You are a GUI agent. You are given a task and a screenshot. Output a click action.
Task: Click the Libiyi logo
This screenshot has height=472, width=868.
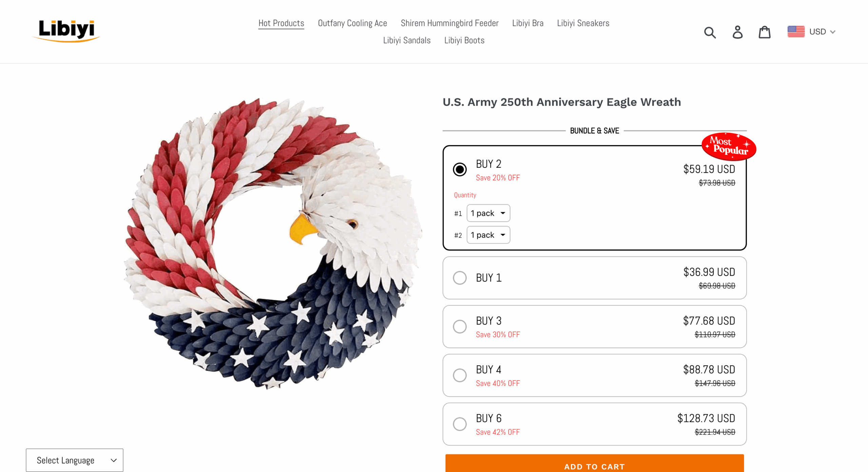(x=66, y=31)
